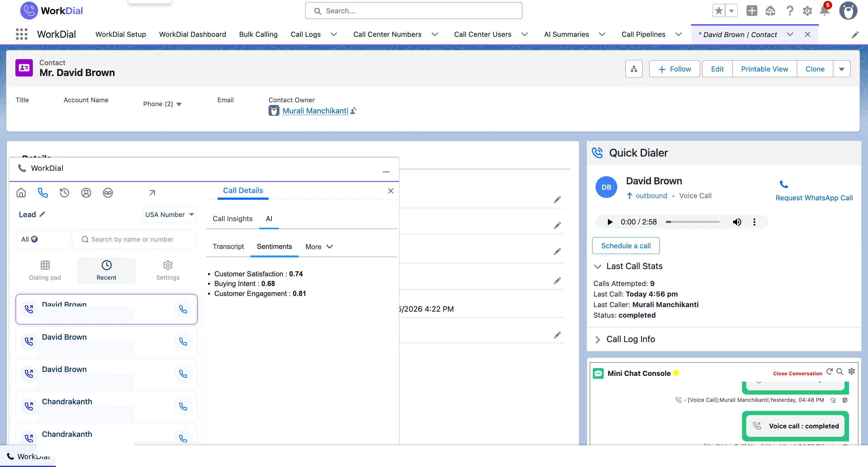The width and height of the screenshot is (868, 467).
Task: Click the Follow button
Action: pyautogui.click(x=674, y=69)
